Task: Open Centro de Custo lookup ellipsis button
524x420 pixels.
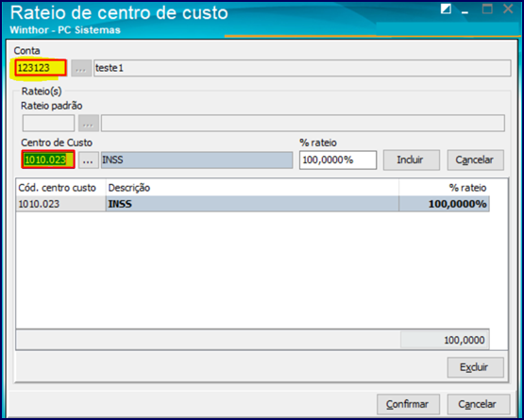Action: coord(89,160)
